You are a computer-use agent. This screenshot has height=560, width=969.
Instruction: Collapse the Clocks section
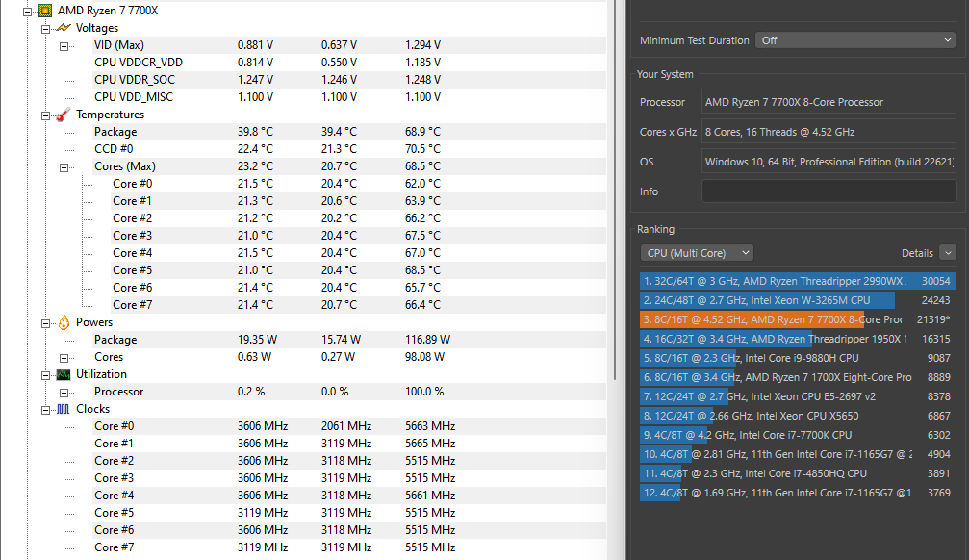tap(46, 410)
